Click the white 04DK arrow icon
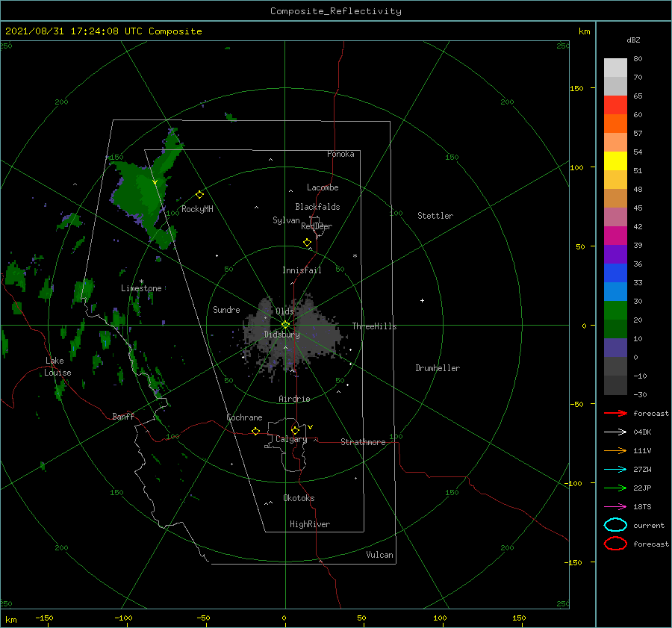 tap(615, 432)
